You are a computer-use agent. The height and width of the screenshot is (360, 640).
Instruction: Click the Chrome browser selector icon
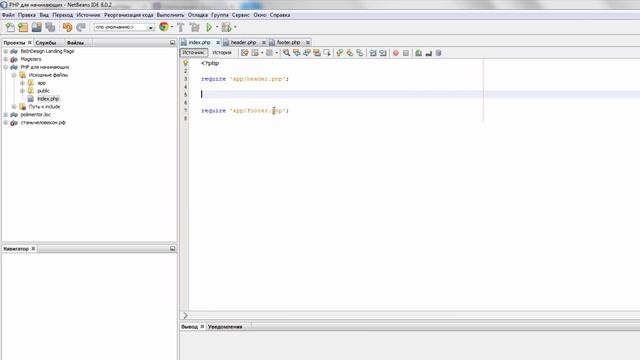click(164, 27)
